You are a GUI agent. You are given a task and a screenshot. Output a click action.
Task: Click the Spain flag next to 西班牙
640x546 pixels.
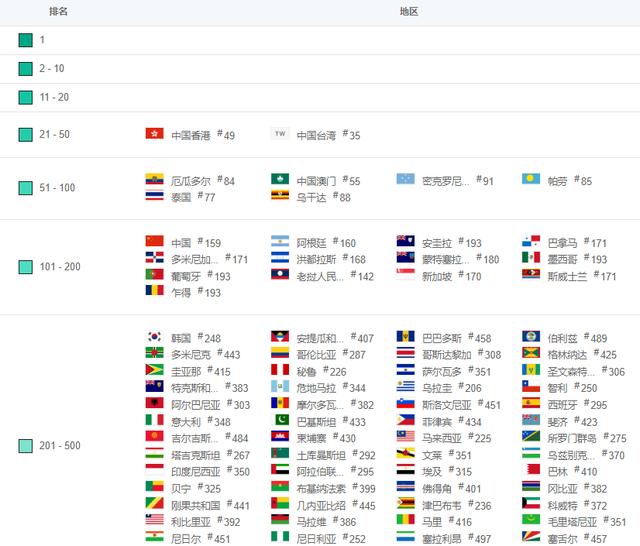531,403
